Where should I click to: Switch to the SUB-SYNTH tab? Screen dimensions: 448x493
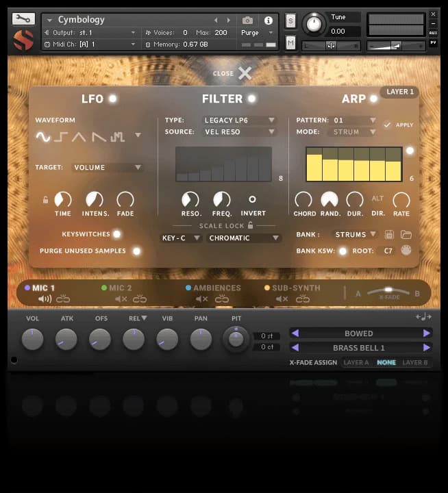coord(295,288)
